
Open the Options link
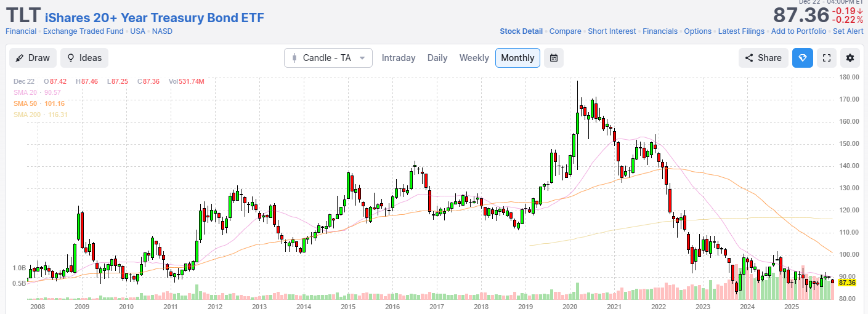click(697, 31)
